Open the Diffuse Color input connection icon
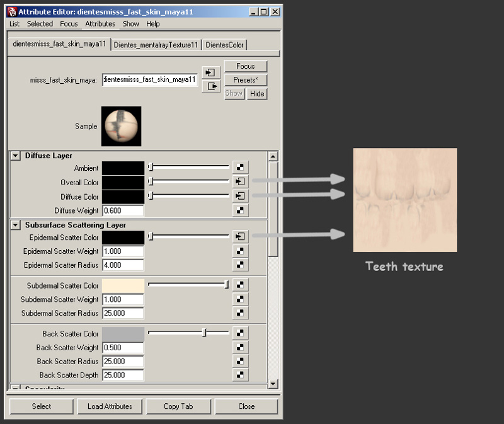Viewport: 504px width, 424px height. [240, 196]
